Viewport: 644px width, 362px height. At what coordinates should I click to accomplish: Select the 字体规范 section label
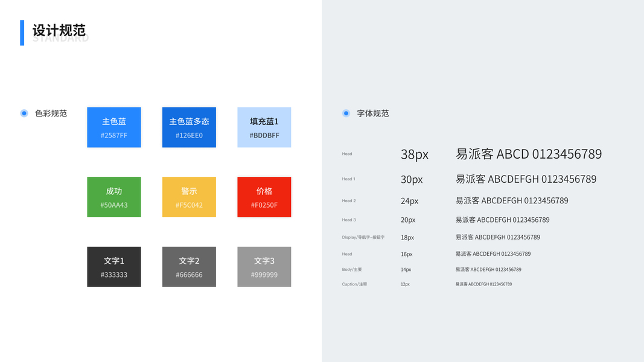(x=373, y=113)
